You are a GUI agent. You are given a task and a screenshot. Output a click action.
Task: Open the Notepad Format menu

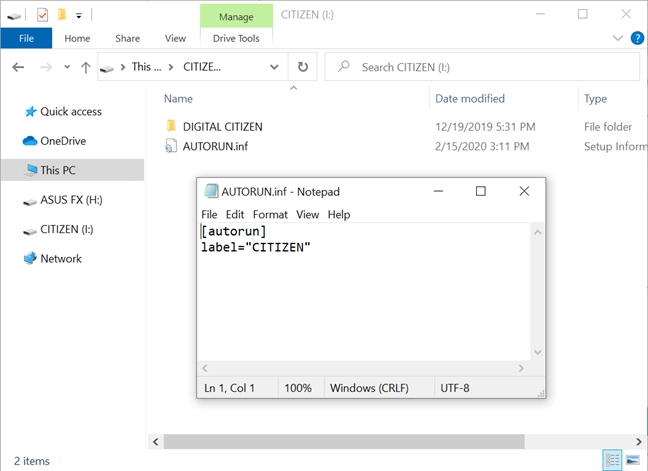(270, 214)
